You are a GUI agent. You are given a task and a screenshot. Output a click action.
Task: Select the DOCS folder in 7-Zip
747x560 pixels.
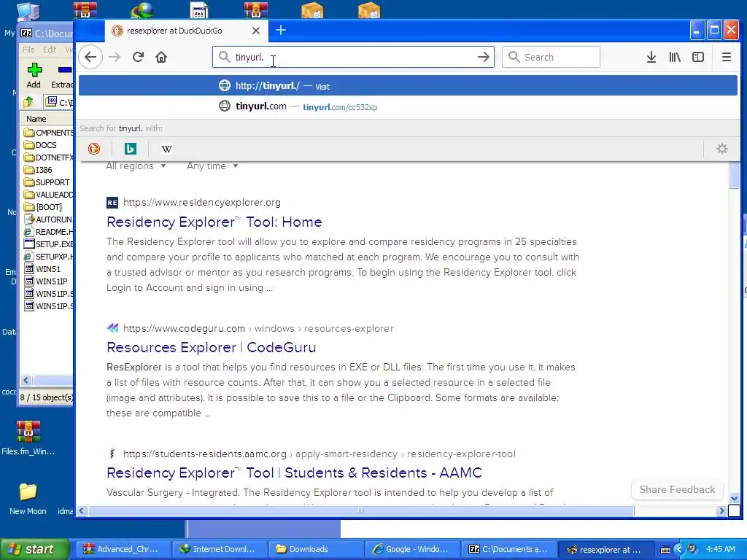[41, 145]
